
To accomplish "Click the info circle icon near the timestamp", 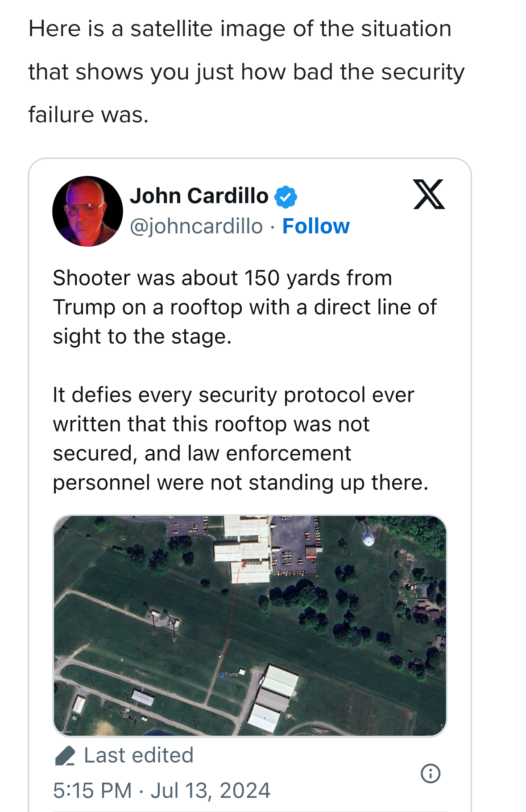I will coord(431,773).
